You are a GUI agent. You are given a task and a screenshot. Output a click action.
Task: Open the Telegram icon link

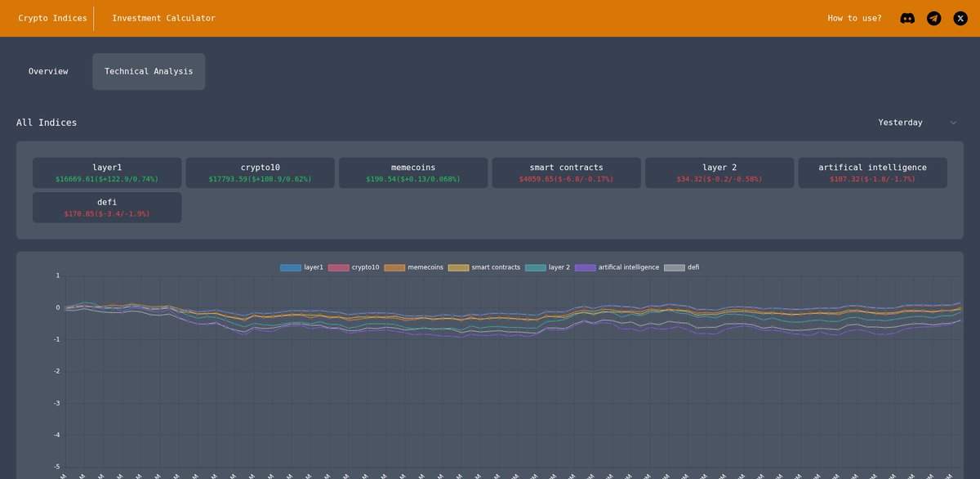pyautogui.click(x=933, y=18)
